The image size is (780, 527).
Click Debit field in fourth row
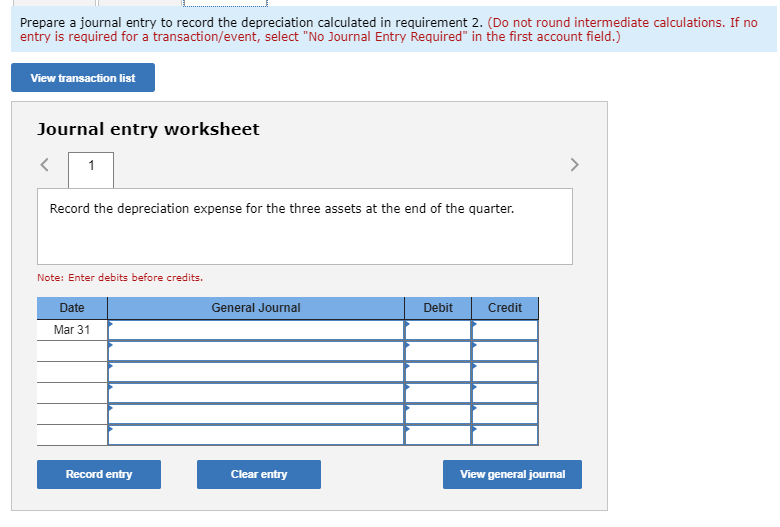click(x=438, y=393)
